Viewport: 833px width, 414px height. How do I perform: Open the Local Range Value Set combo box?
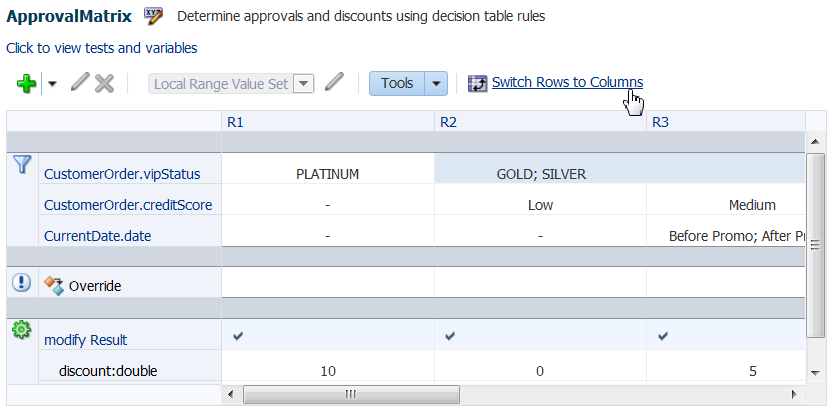coord(231,84)
